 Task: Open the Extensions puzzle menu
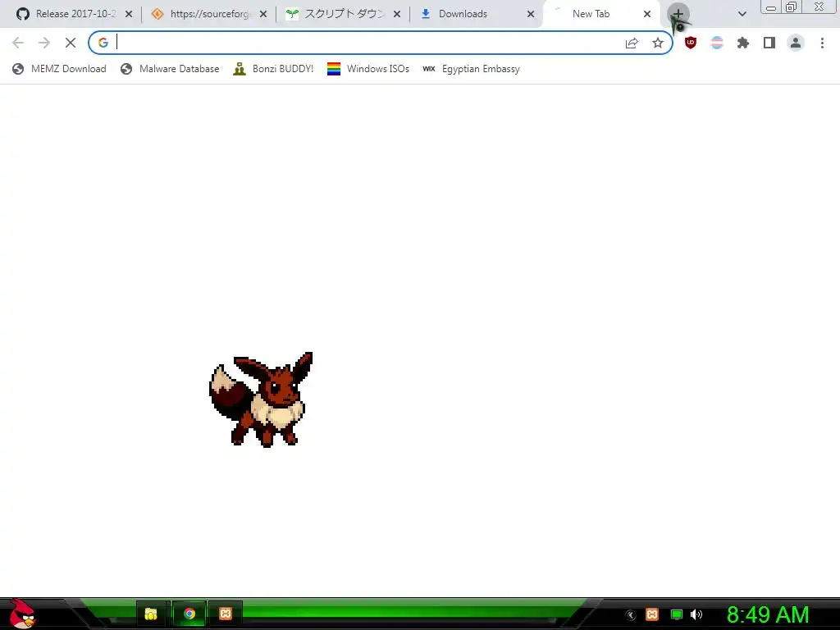(743, 43)
